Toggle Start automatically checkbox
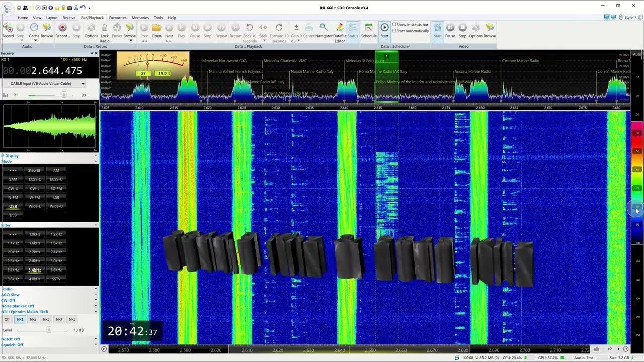 395,31
